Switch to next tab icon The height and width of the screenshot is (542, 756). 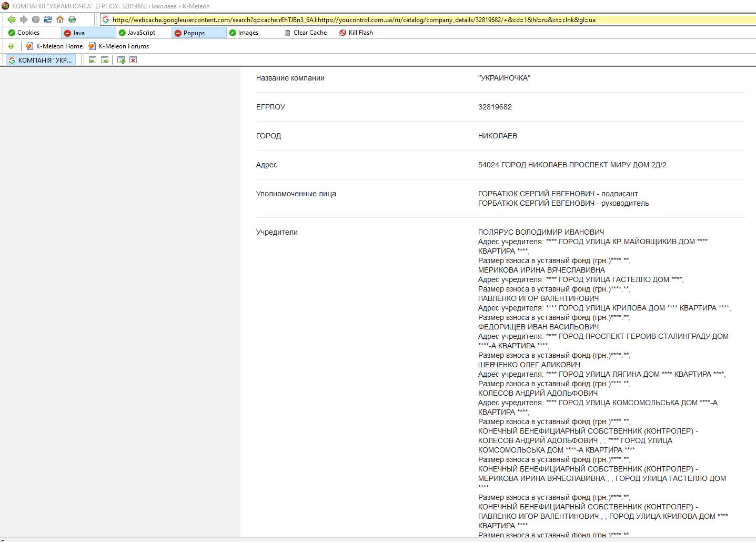click(x=105, y=60)
